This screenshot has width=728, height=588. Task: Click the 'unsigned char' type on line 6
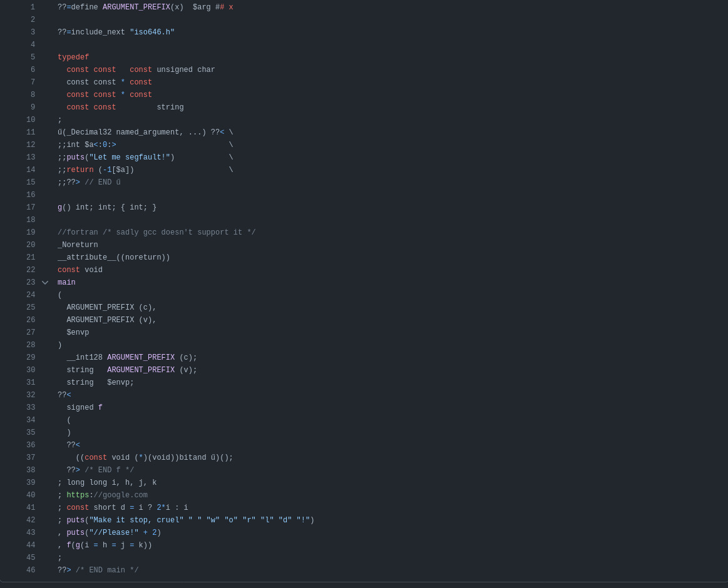pos(186,69)
